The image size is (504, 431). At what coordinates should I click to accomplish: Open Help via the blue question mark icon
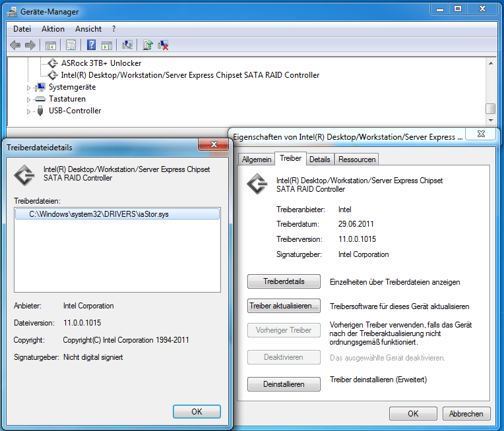click(91, 45)
